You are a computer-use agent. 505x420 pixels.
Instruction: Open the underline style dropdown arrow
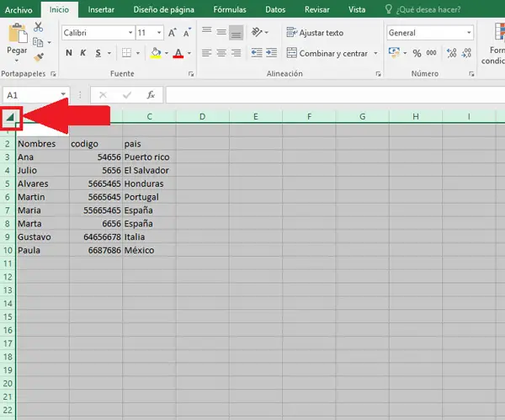pos(109,53)
